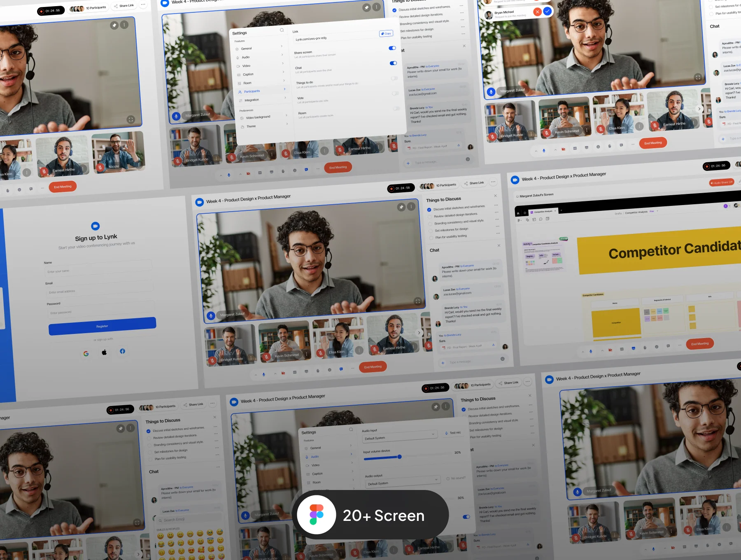Click the share screen icon in the center meeting toolbar

[x=306, y=371]
